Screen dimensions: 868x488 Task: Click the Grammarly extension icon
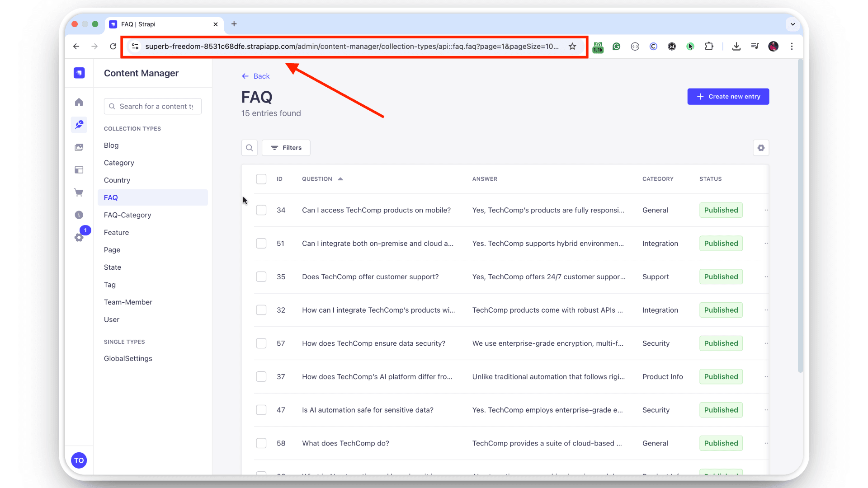616,47
